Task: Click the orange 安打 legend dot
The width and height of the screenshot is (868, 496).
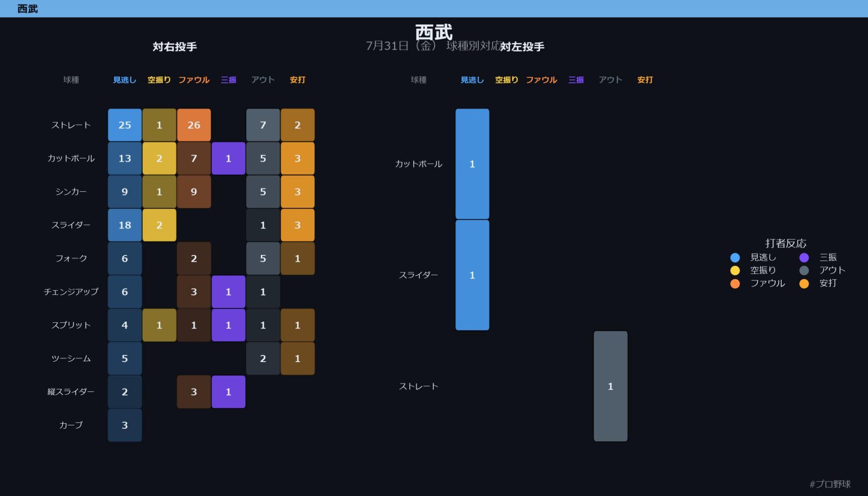Action: coord(804,283)
